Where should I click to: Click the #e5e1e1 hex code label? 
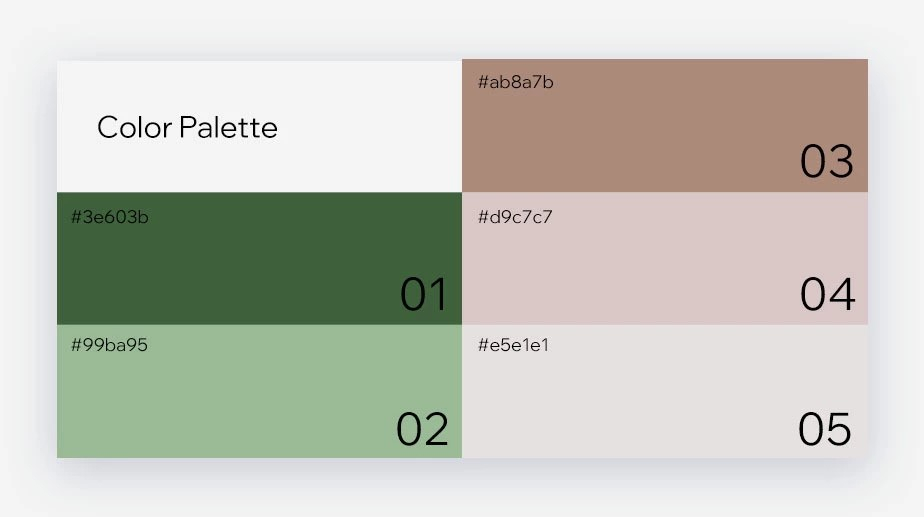click(514, 345)
